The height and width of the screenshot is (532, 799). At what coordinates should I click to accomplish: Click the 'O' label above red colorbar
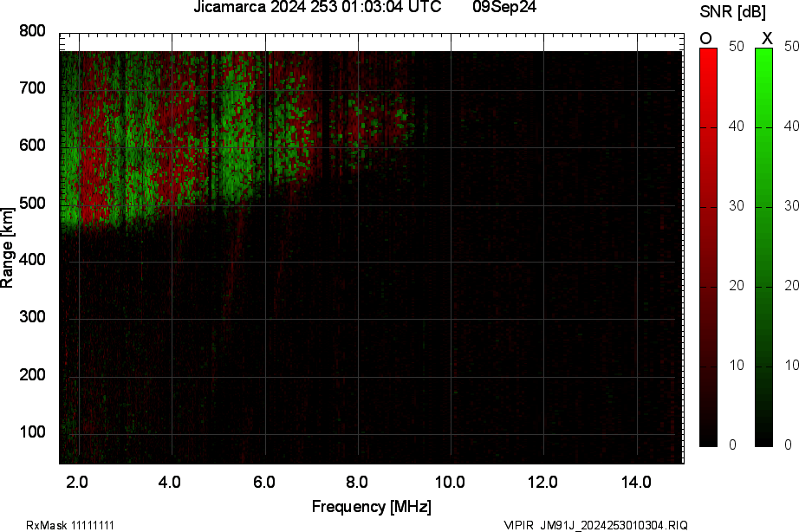point(705,39)
